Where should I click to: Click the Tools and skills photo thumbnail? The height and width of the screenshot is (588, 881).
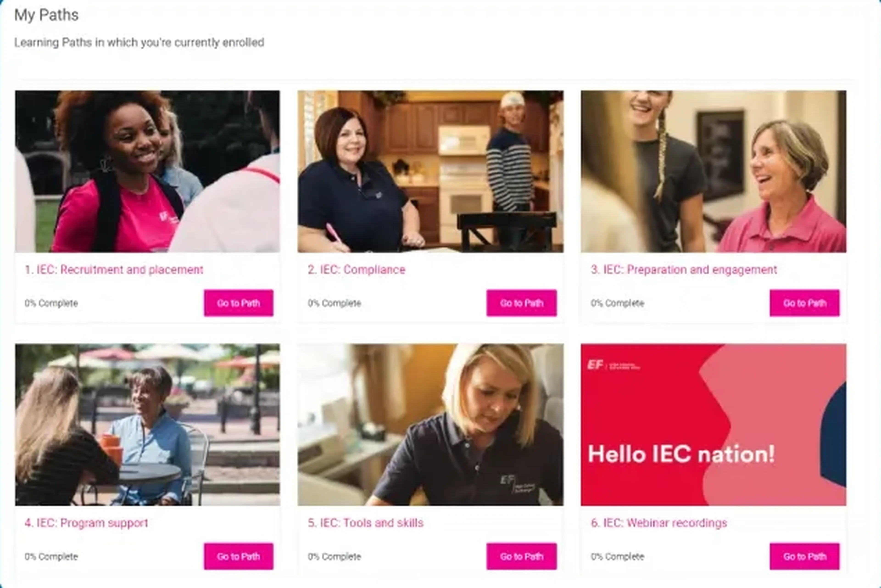click(x=430, y=425)
